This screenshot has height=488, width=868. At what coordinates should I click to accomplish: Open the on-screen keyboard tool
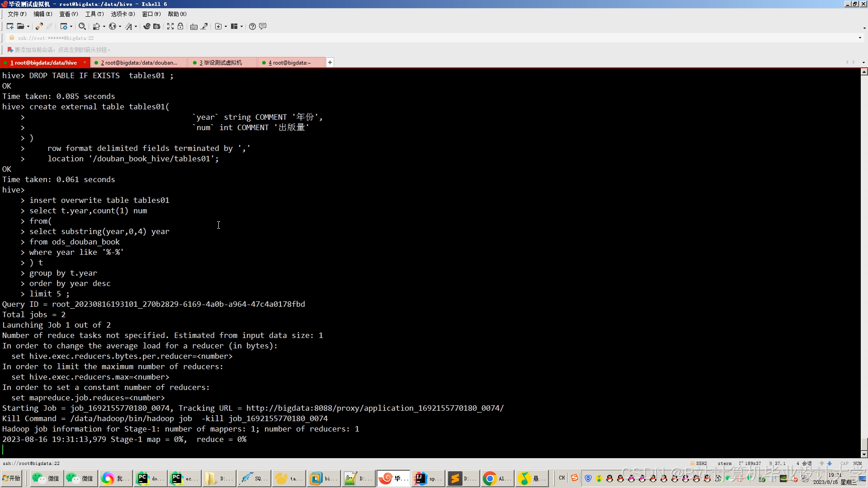[x=194, y=27]
